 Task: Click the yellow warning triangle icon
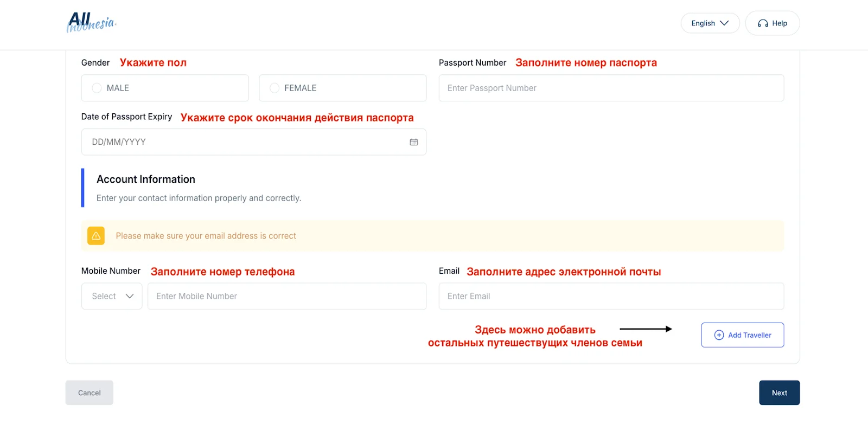click(x=95, y=235)
